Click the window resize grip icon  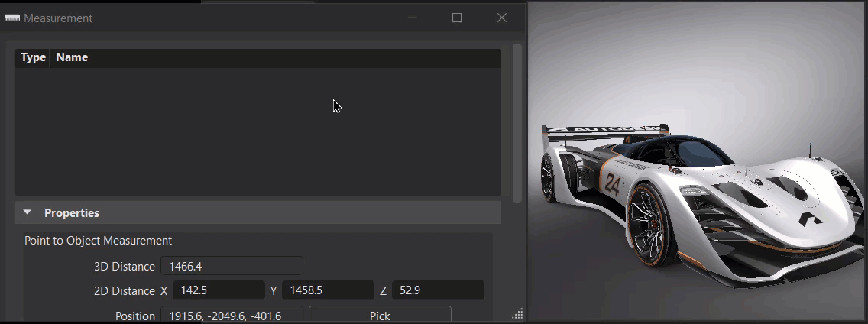[x=517, y=314]
